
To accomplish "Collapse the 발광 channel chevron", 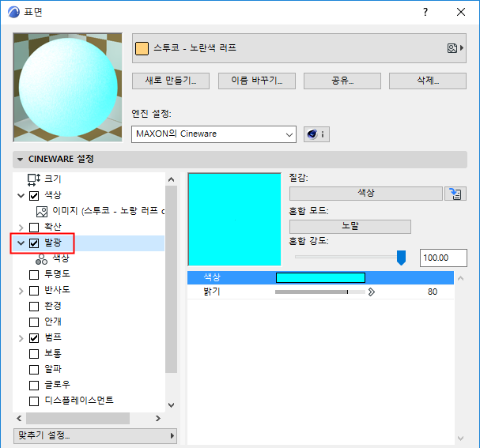I will click(21, 243).
